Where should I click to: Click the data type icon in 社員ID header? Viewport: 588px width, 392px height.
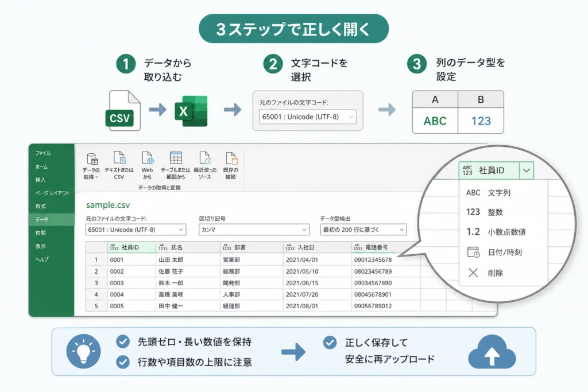point(114,247)
